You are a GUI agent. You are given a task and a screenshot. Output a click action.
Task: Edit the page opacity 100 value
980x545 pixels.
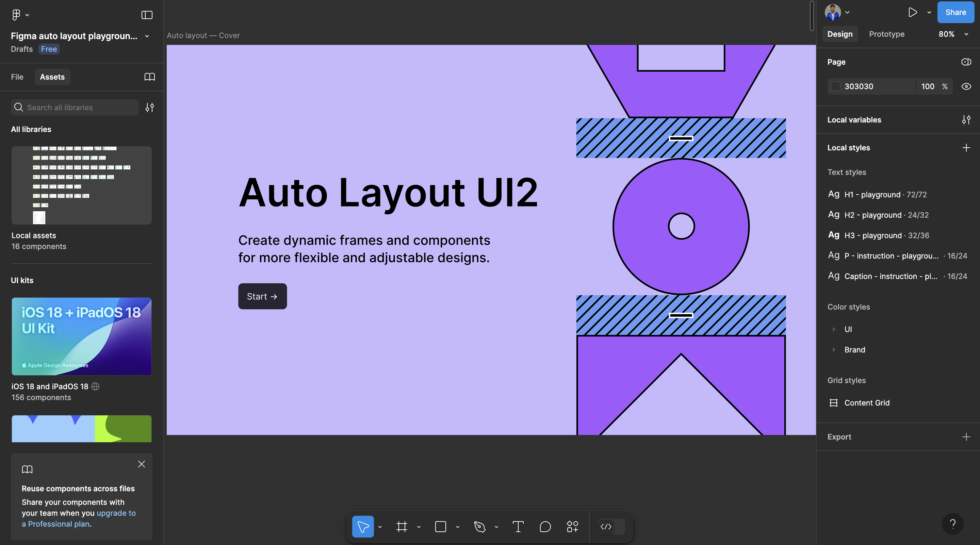tap(928, 86)
